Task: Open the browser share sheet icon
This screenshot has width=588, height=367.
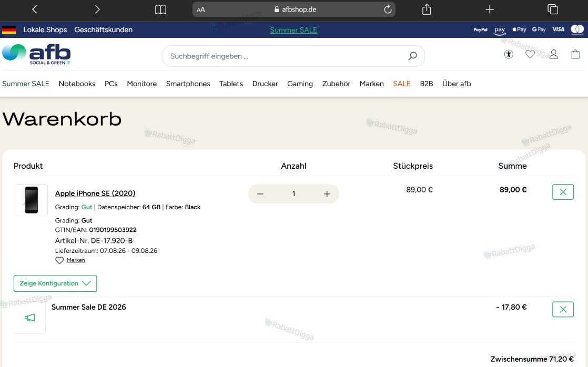Action: point(427,9)
